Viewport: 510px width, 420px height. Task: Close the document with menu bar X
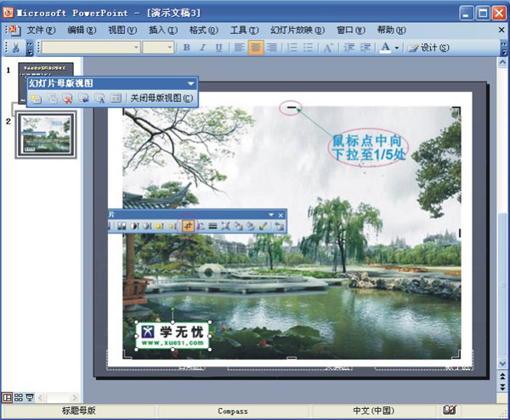click(501, 30)
